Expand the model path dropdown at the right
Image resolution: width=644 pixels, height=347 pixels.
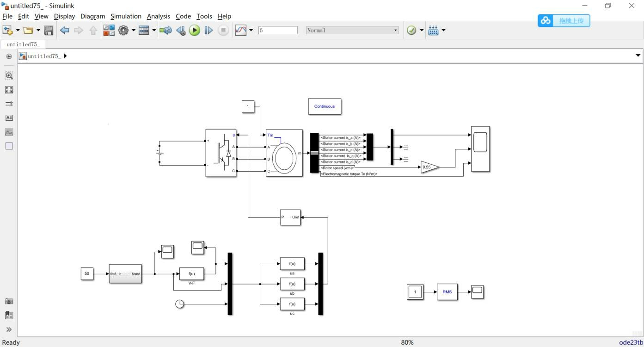(638, 56)
